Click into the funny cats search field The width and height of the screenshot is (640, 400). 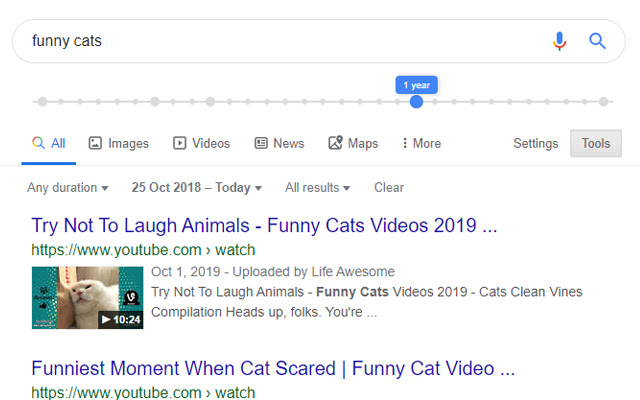(280, 41)
